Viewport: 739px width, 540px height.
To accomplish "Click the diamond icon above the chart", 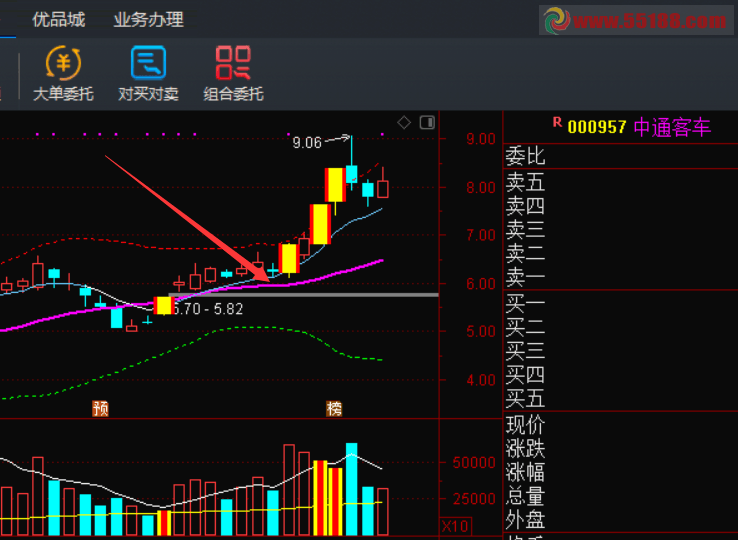I will coord(404,123).
